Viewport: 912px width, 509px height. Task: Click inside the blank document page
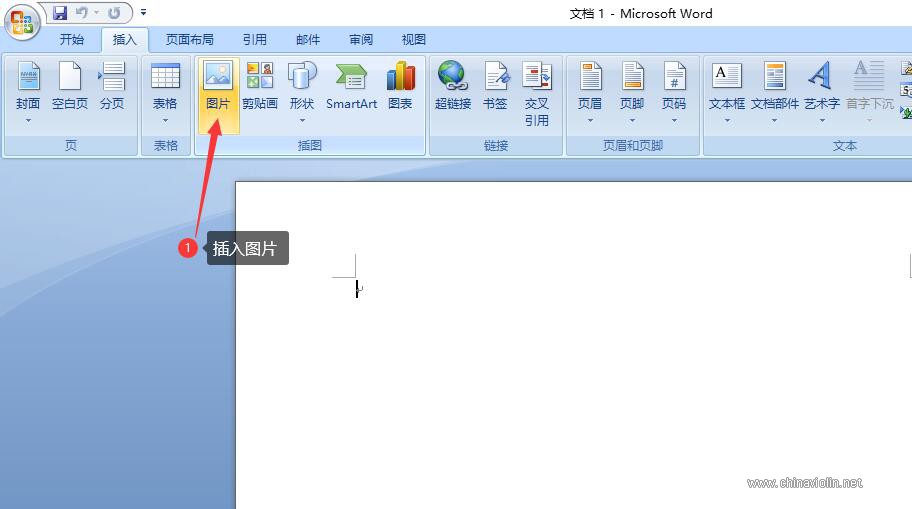(573, 361)
